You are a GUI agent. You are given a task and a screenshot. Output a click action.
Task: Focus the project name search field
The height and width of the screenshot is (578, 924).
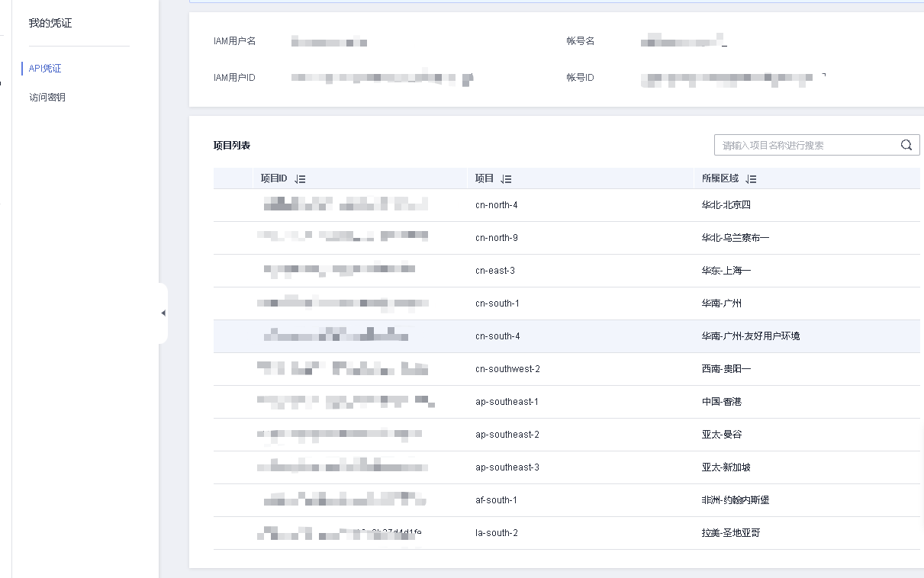pos(805,145)
